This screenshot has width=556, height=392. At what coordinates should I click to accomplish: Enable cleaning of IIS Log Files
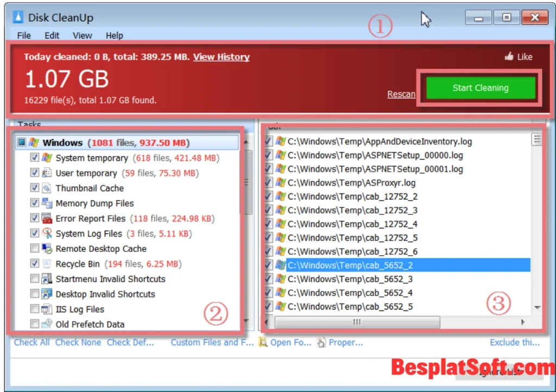coord(34,308)
